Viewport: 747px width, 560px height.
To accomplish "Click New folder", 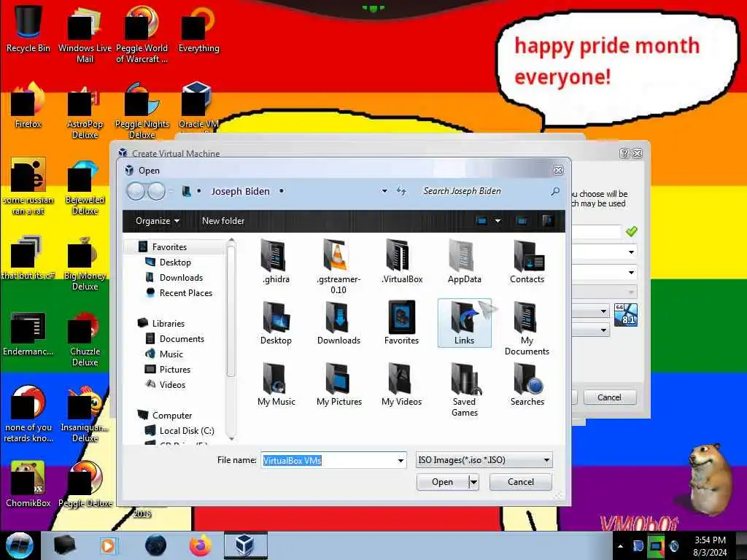I will 223,221.
